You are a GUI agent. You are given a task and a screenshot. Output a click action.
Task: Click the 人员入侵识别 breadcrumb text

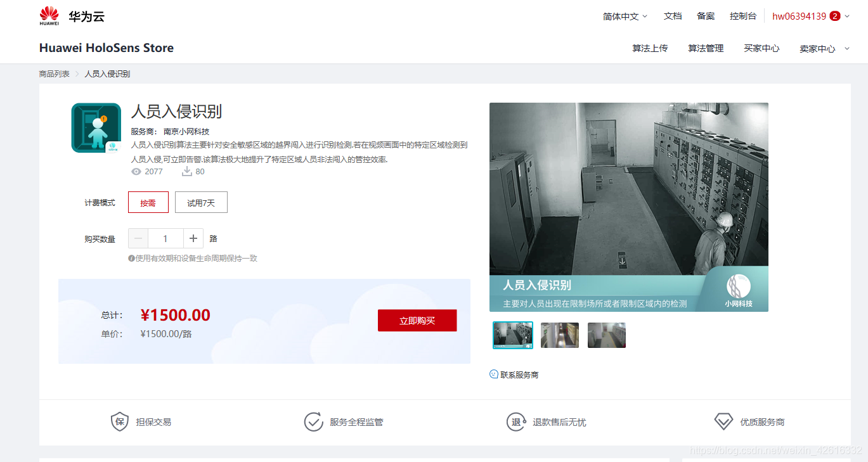click(107, 74)
